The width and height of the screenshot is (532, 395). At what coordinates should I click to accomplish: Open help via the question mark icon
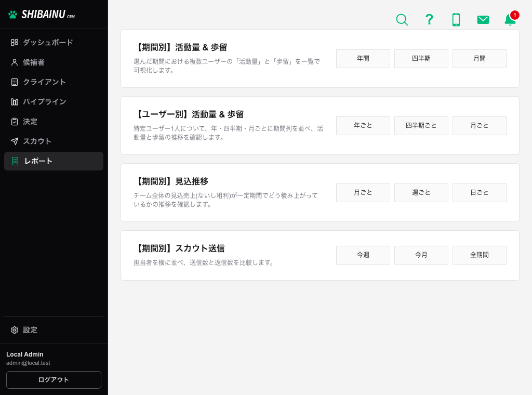point(429,20)
